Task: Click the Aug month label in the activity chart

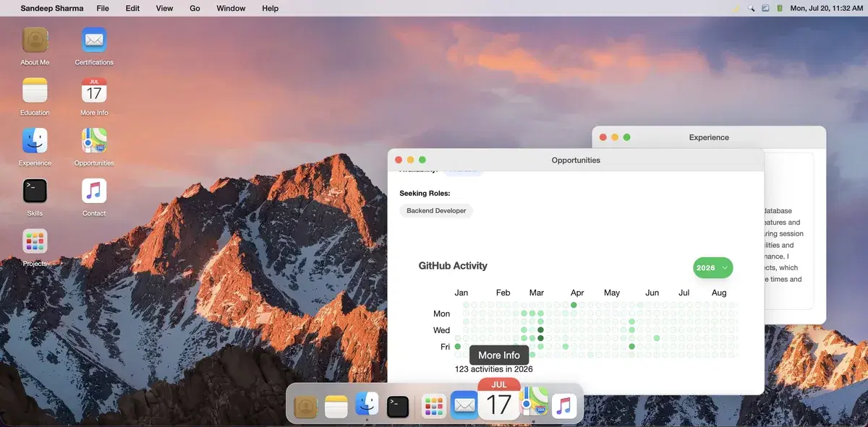Action: pos(718,293)
